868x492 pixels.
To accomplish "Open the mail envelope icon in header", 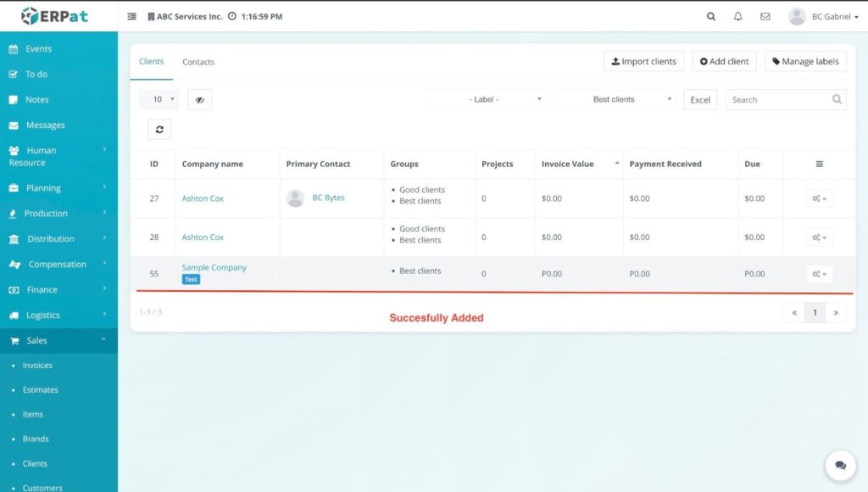I will [x=765, y=16].
